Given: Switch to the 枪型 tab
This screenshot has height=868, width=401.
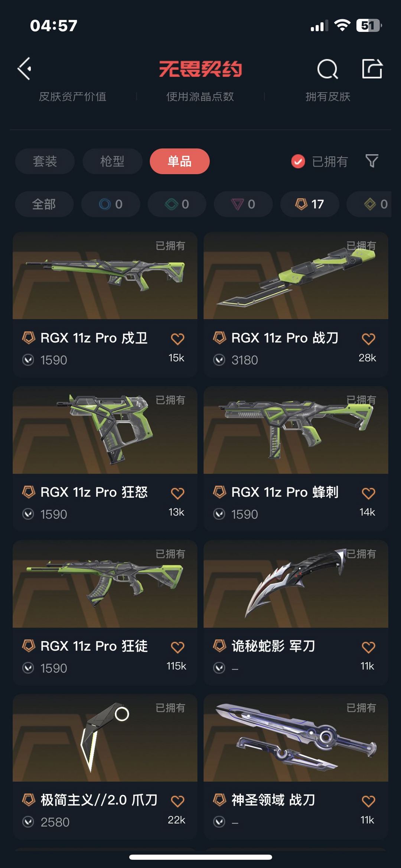Looking at the screenshot, I should pyautogui.click(x=113, y=161).
